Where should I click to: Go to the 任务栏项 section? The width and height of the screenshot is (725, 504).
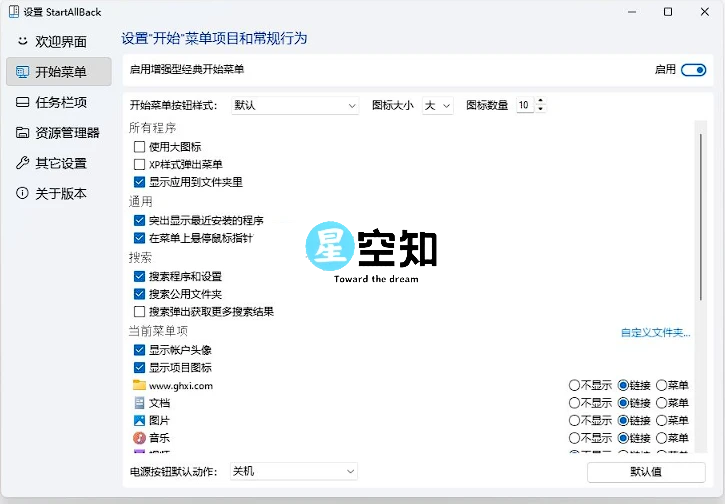tap(59, 102)
